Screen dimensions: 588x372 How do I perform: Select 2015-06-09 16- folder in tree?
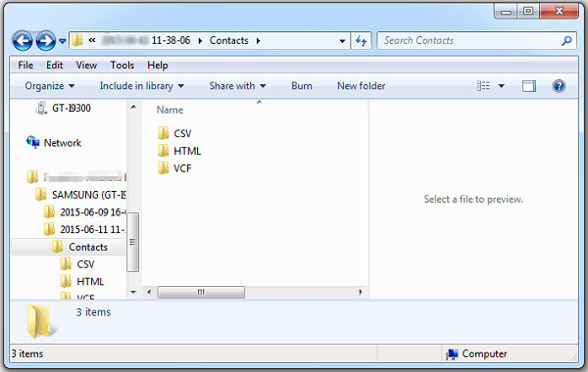(x=84, y=212)
